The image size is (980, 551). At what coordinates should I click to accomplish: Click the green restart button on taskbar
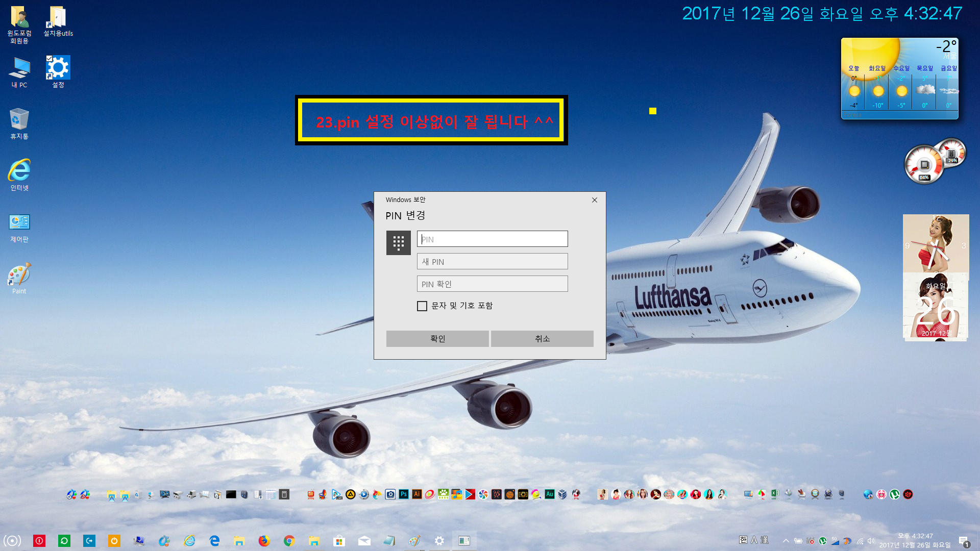[x=64, y=541]
